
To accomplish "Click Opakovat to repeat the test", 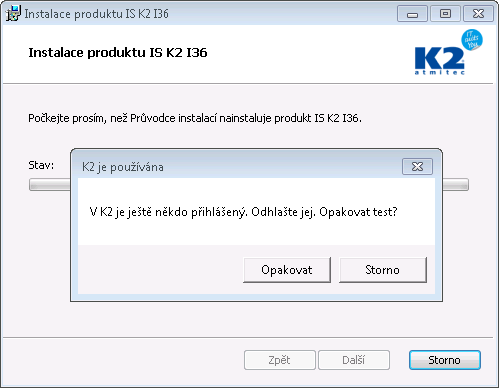I will click(x=287, y=270).
